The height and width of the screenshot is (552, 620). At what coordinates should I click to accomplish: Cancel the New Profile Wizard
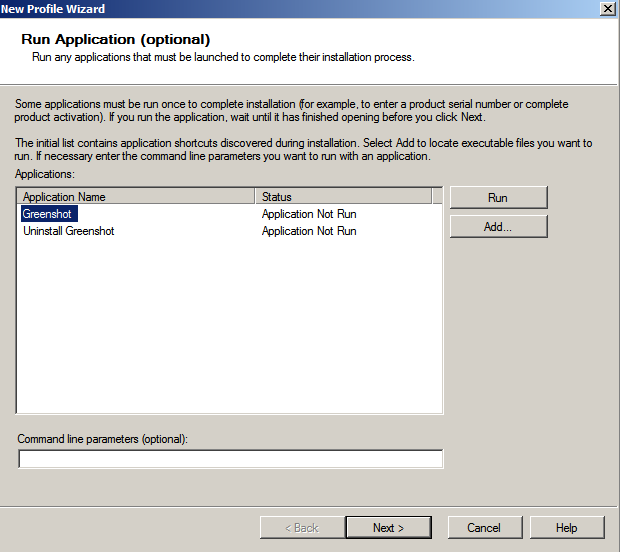(x=483, y=527)
